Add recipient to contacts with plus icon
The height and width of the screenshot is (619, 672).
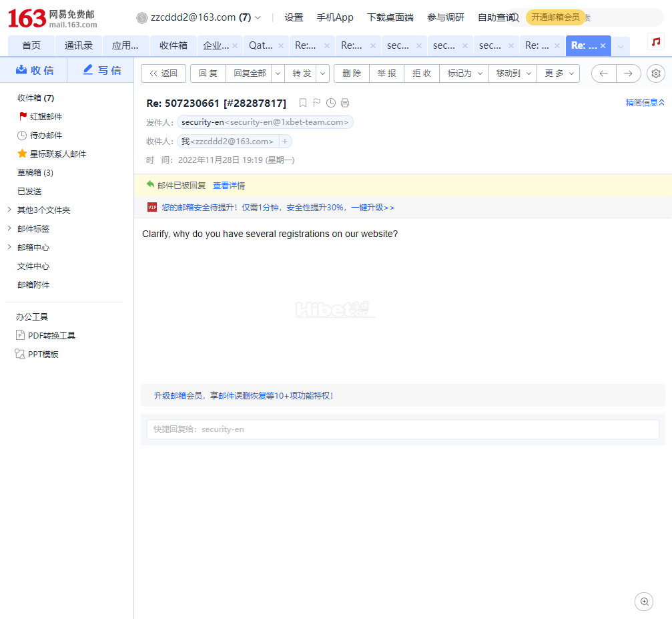pyautogui.click(x=285, y=142)
